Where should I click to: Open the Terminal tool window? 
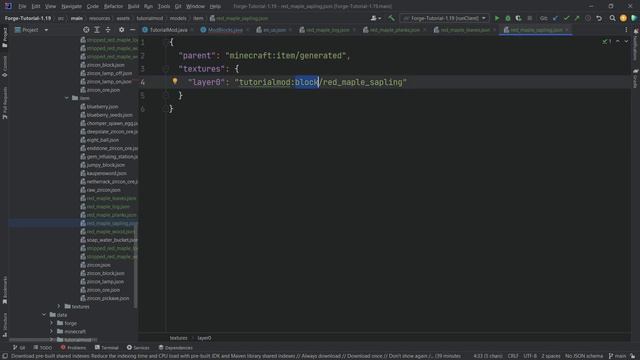pyautogui.click(x=107, y=348)
